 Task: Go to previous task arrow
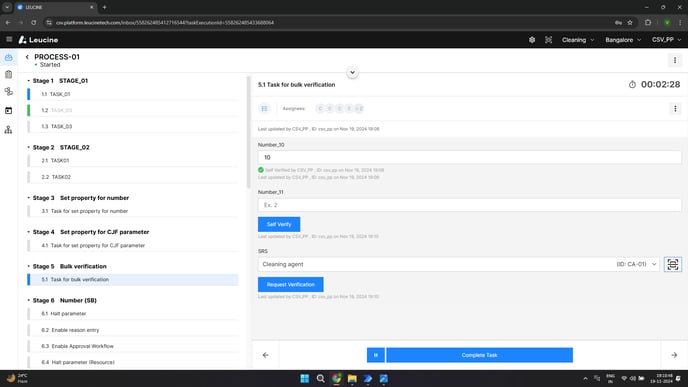click(x=265, y=355)
